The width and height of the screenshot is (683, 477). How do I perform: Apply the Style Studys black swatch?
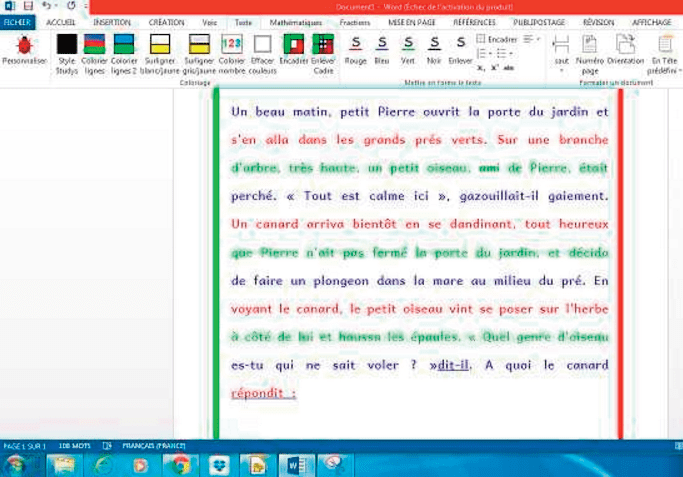(x=66, y=44)
